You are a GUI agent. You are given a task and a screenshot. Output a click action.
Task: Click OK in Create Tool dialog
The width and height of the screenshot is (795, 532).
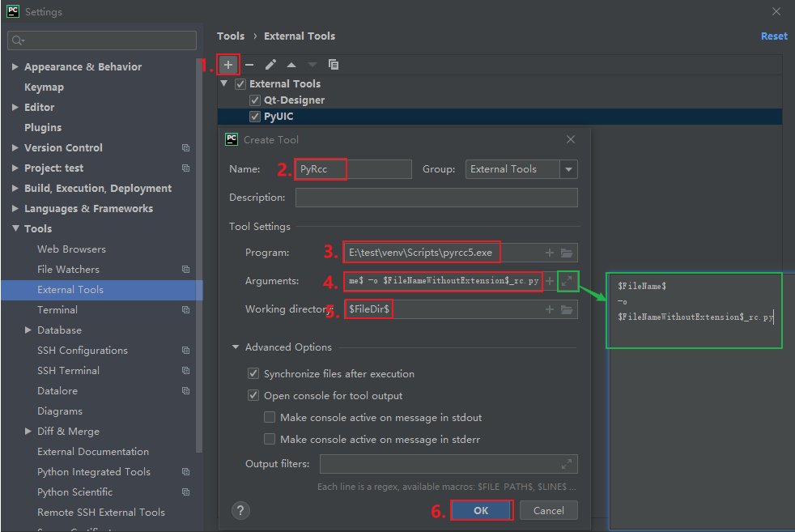tap(481, 510)
